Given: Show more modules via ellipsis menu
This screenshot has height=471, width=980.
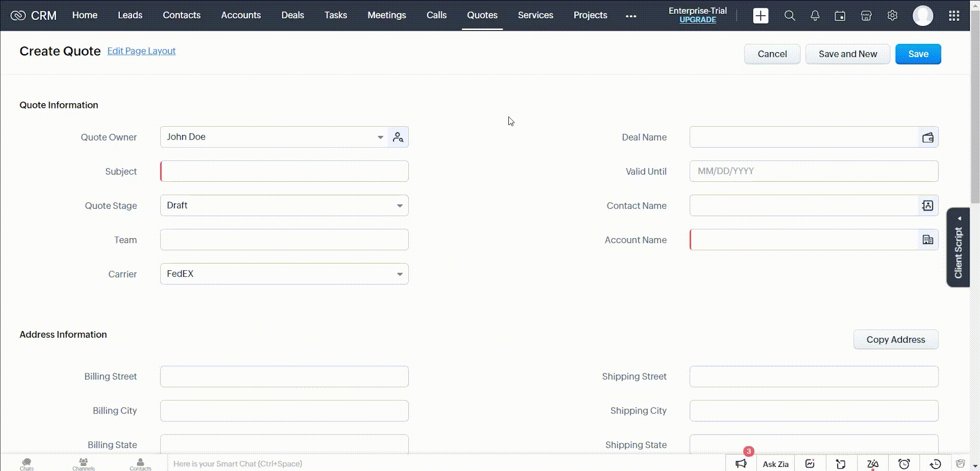Looking at the screenshot, I should (x=631, y=16).
